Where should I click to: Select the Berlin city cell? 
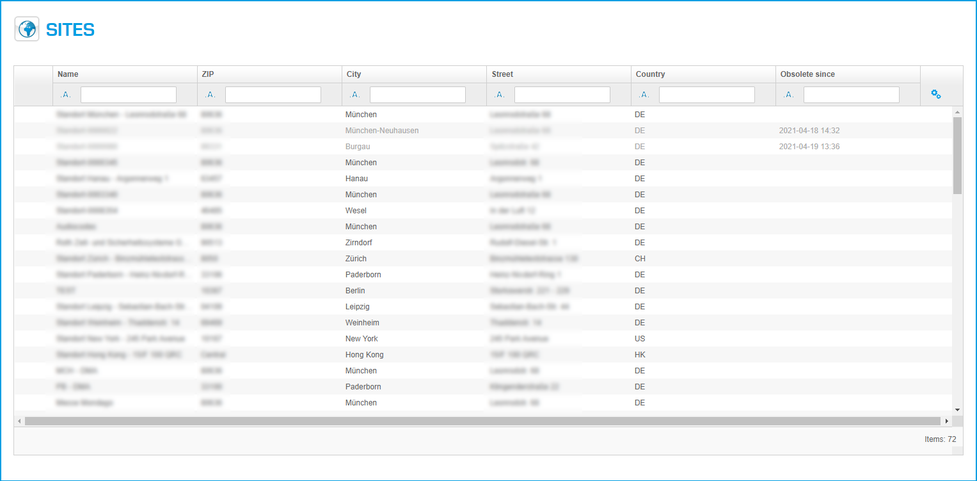414,291
